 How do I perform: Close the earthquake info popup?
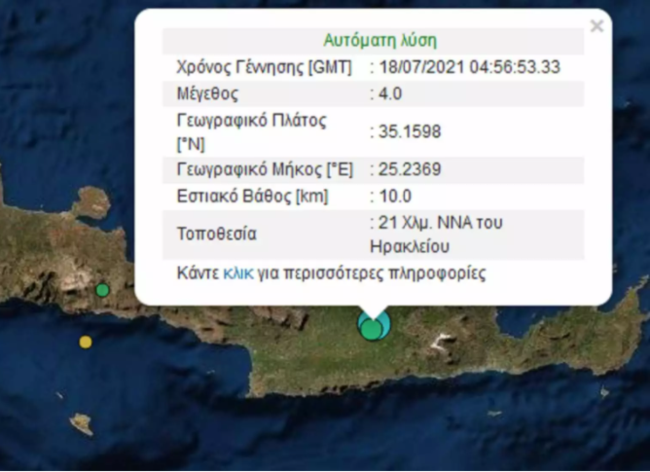coord(597,26)
